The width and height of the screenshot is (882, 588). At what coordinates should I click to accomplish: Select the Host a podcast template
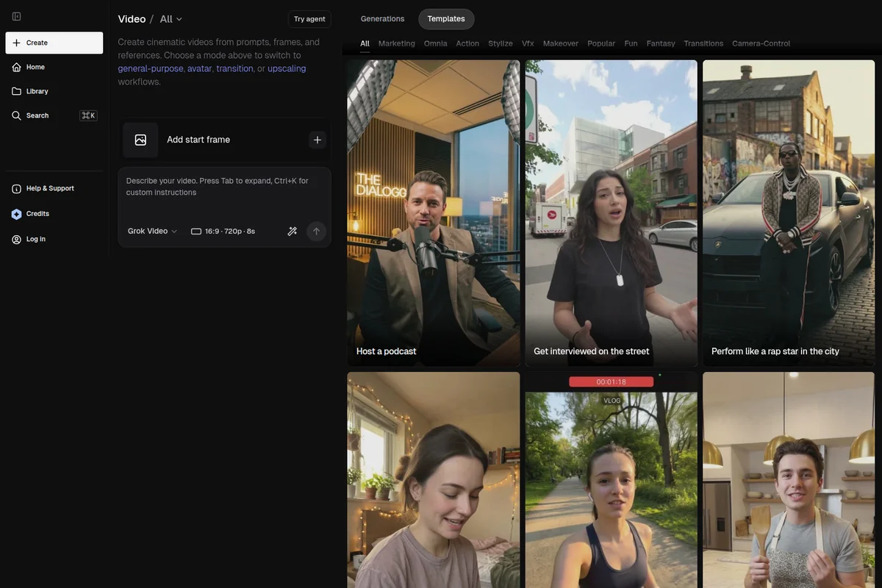(387, 349)
